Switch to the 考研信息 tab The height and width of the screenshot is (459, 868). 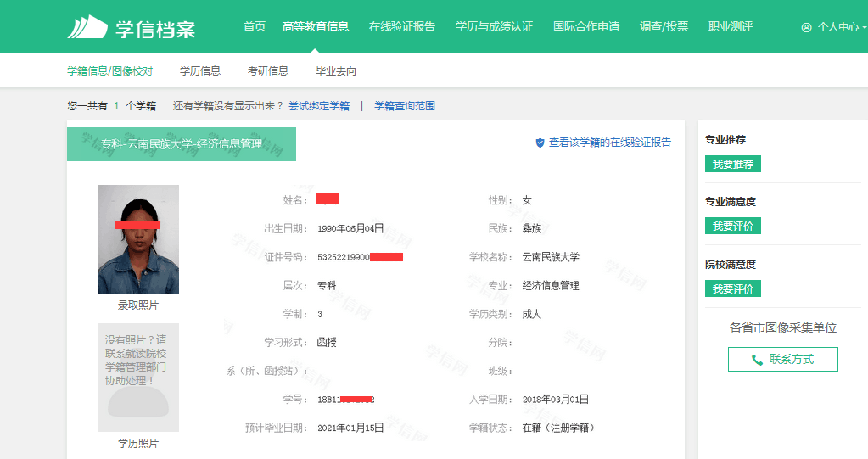pos(268,71)
